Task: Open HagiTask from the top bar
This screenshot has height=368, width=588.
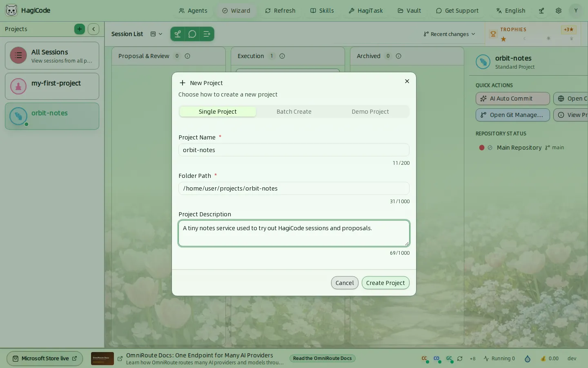Action: (x=366, y=11)
